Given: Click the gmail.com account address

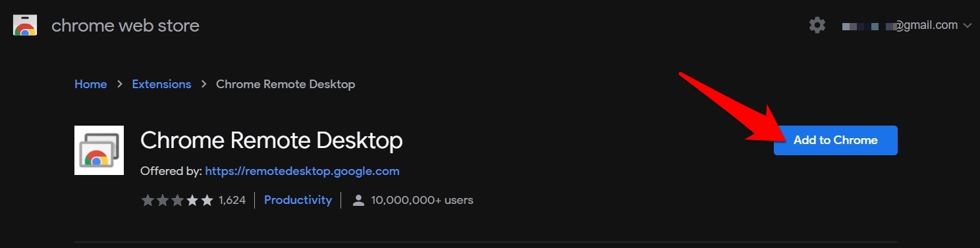Looking at the screenshot, I should click(900, 26).
